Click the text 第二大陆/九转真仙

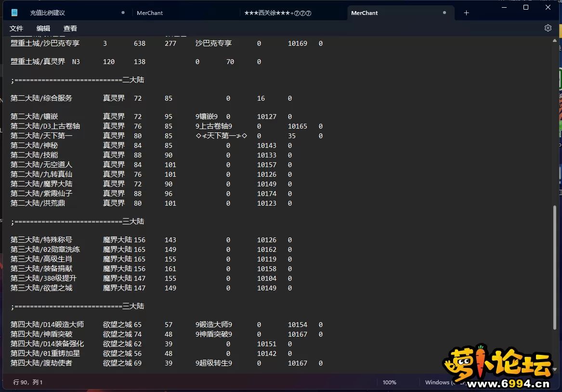coord(41,174)
